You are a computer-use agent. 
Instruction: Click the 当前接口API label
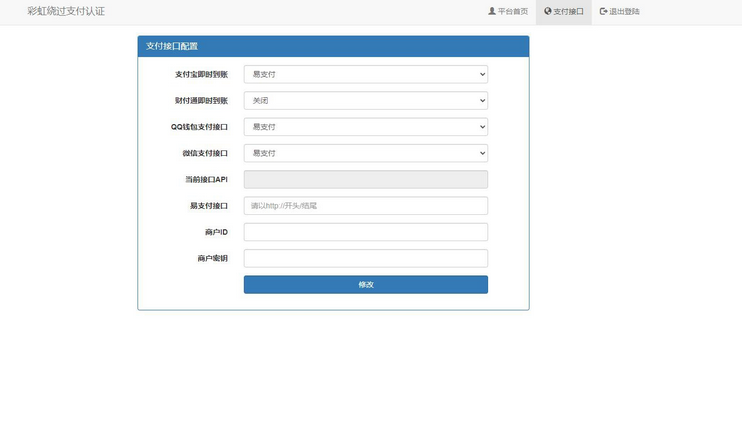click(206, 179)
